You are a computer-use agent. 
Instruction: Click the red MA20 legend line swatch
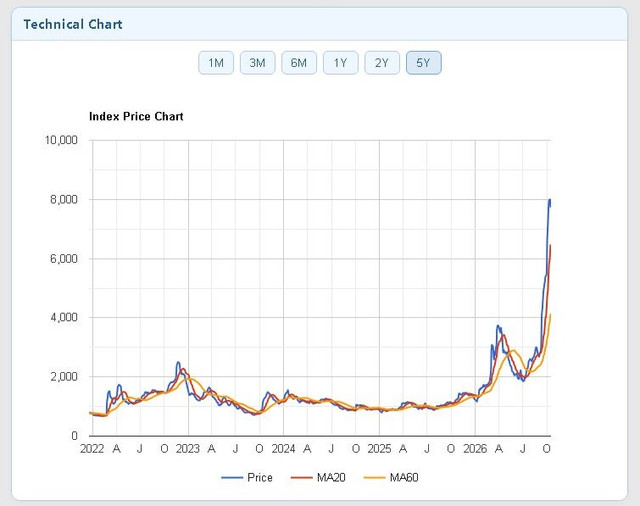(x=302, y=477)
